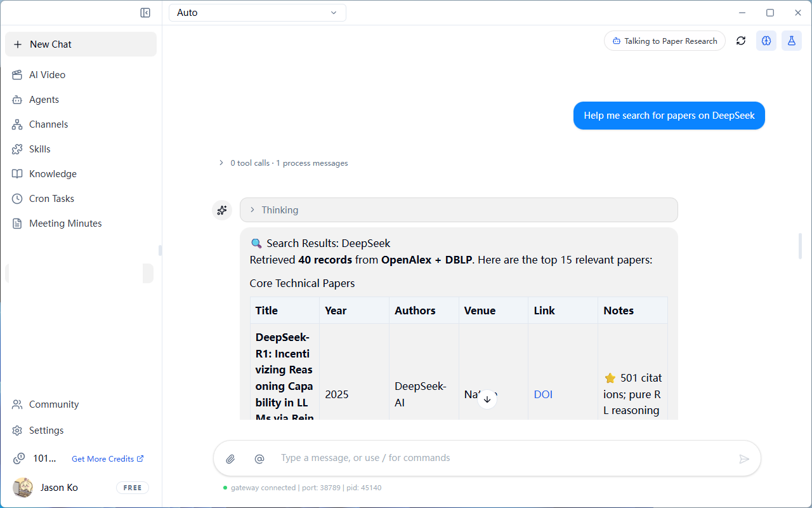The height and width of the screenshot is (508, 812).
Task: Click the Talking to Paper Research button
Action: point(665,41)
